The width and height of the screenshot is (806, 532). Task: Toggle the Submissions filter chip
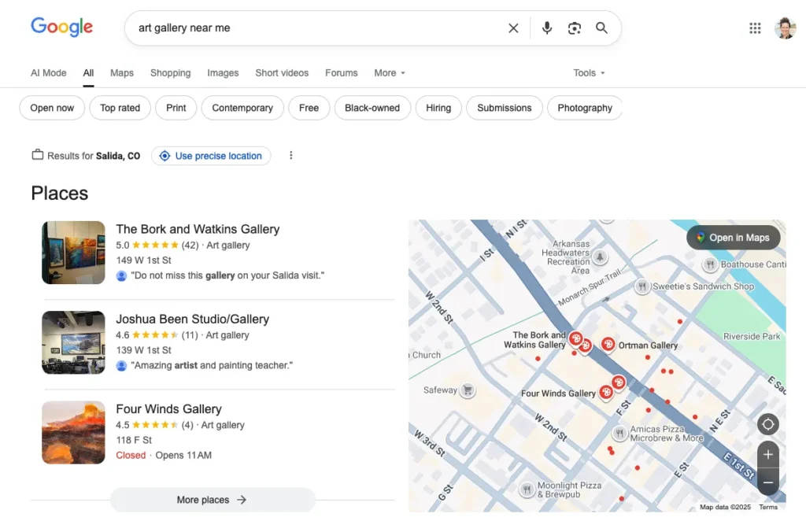505,108
